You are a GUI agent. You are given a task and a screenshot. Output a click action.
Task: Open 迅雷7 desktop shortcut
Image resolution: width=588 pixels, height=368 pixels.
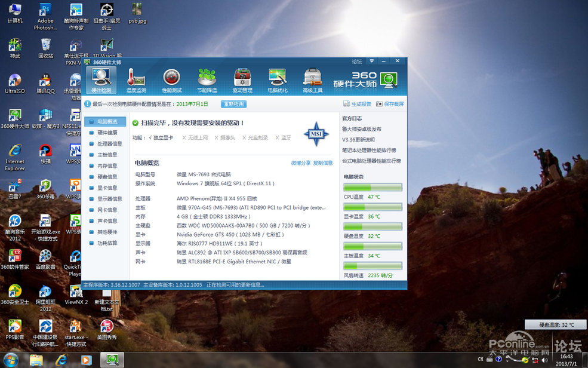[x=15, y=189]
